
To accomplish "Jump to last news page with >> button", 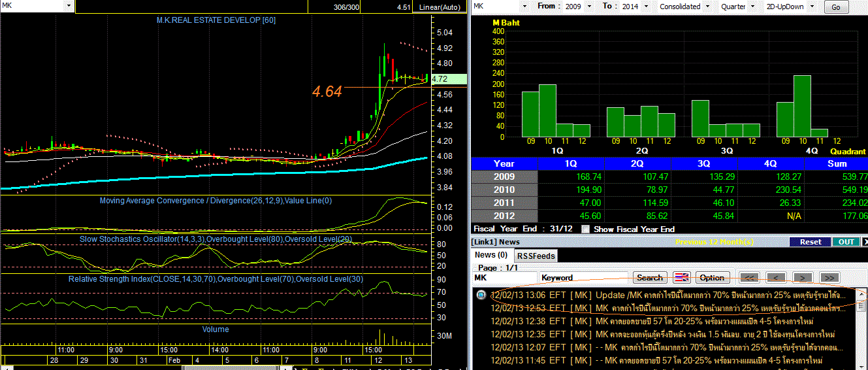I will pyautogui.click(x=829, y=277).
